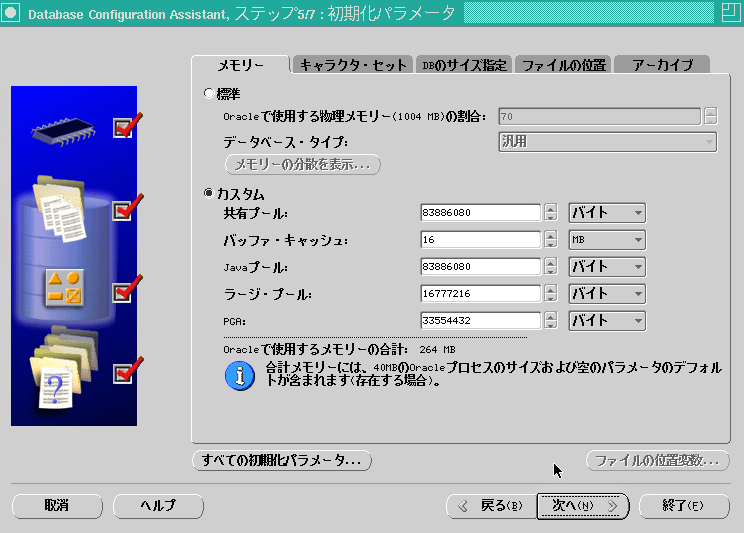Open the ラージ・プール unit dropdown
The height and width of the screenshot is (533, 744).
coord(607,294)
